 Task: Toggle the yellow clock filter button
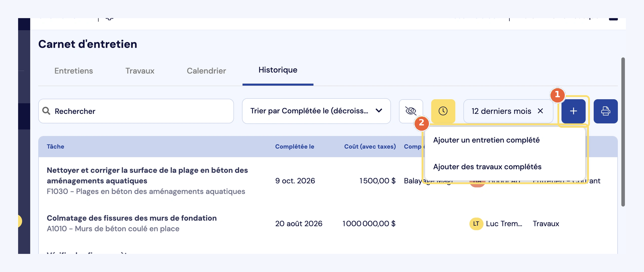tap(443, 111)
